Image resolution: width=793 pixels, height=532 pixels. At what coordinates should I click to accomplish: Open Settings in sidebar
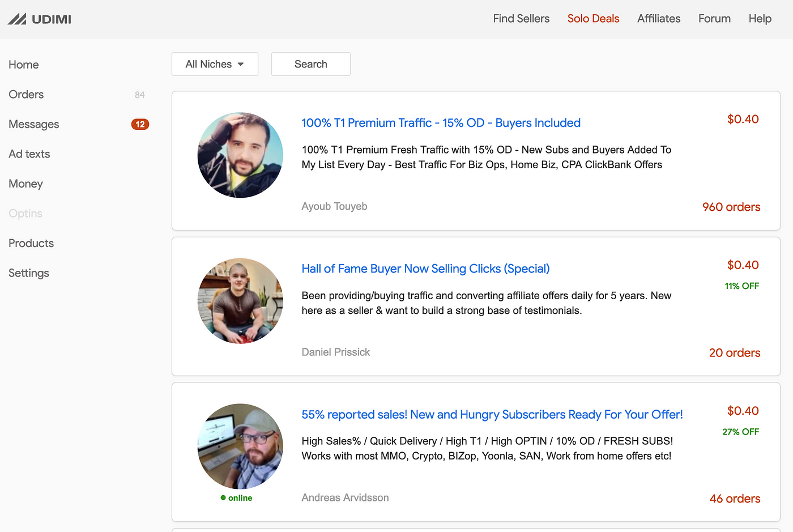[29, 273]
